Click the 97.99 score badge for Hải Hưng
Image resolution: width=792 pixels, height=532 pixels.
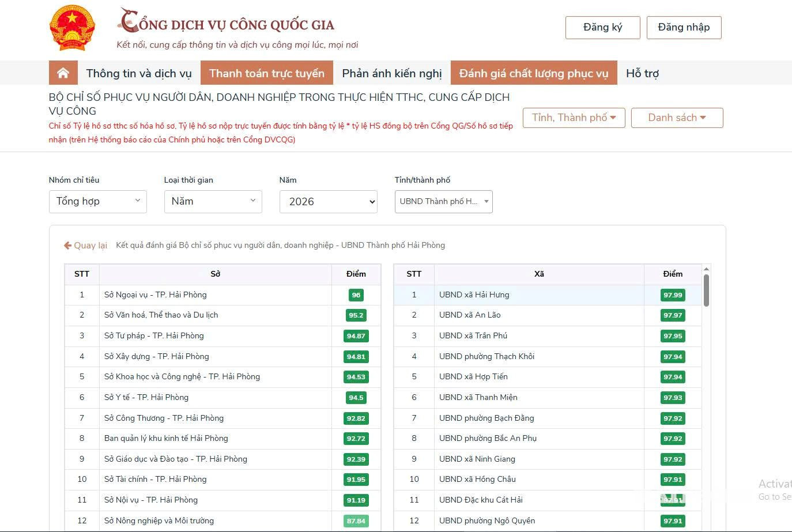coord(673,295)
